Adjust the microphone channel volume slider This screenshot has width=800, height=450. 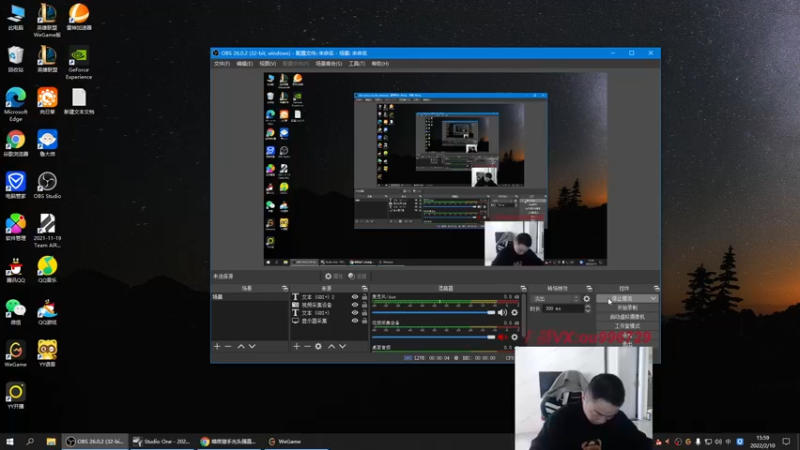[x=434, y=312]
